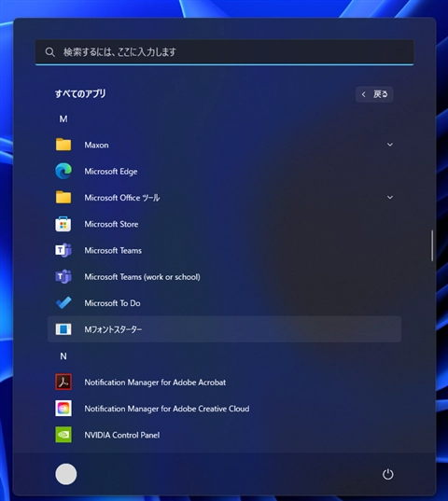Jump to letter N index header
Image resolution: width=448 pixels, height=501 pixels.
coord(63,356)
